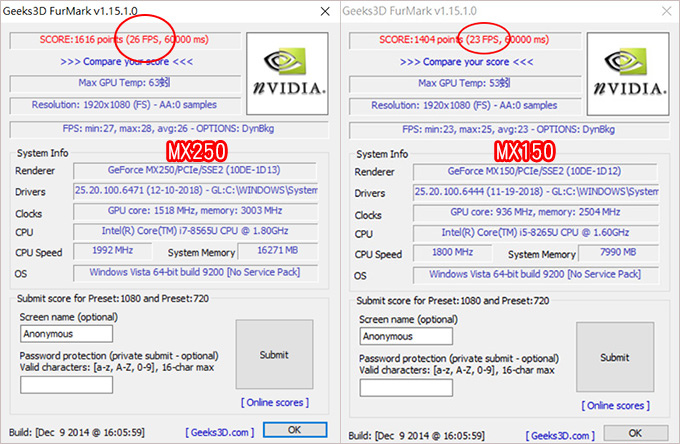680x444 pixels.
Task: Click the Submit button in the MX150 window
Action: [615, 357]
